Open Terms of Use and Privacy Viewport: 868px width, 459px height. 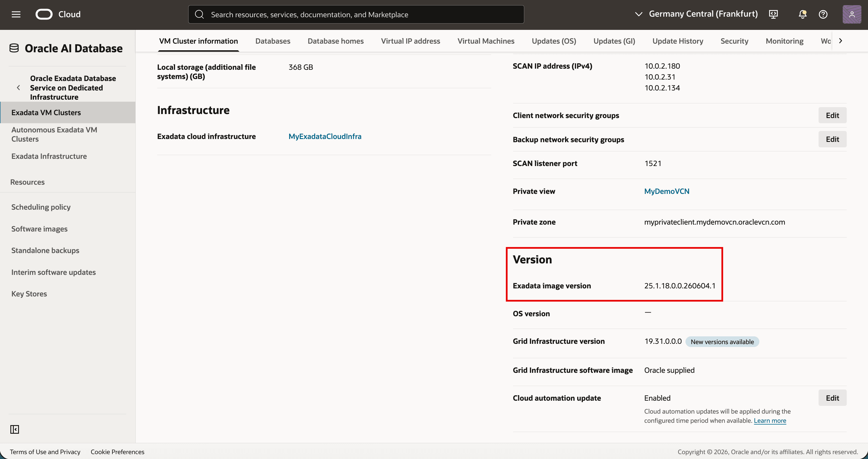tap(45, 452)
